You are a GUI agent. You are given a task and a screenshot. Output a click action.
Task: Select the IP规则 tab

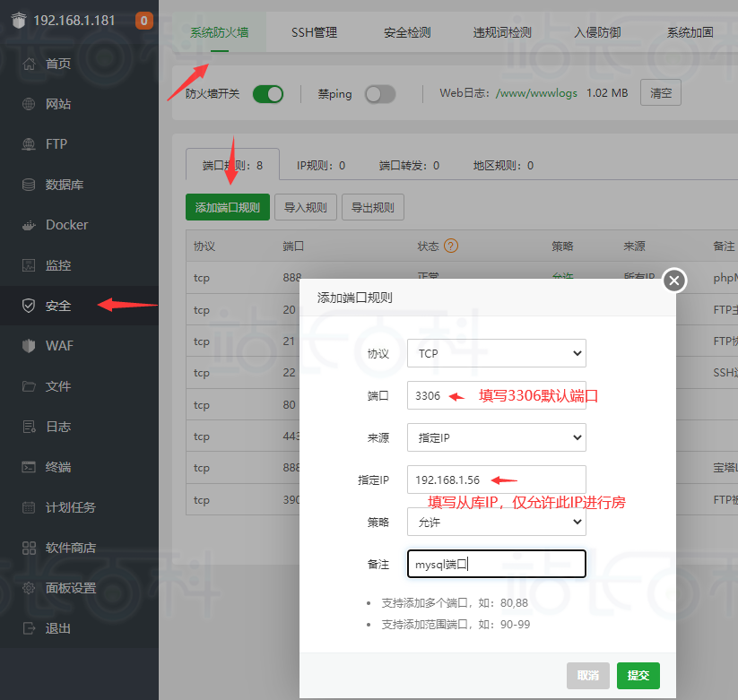(x=321, y=166)
